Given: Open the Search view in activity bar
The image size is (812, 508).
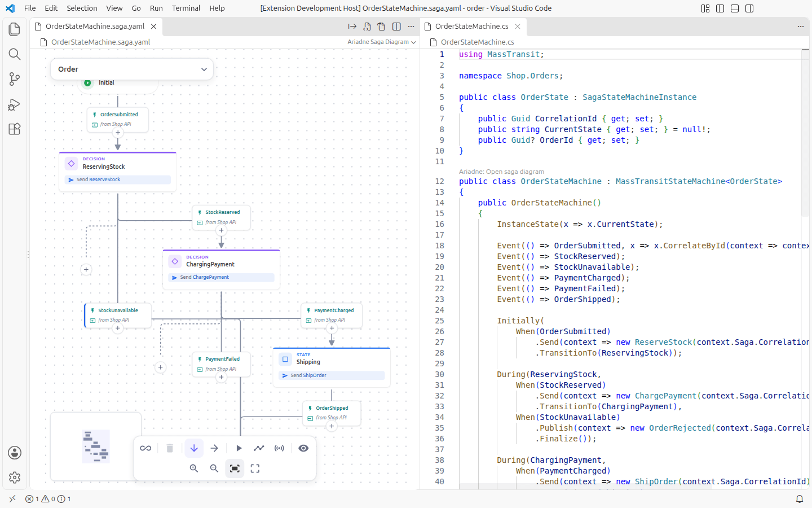Looking at the screenshot, I should pyautogui.click(x=15, y=54).
